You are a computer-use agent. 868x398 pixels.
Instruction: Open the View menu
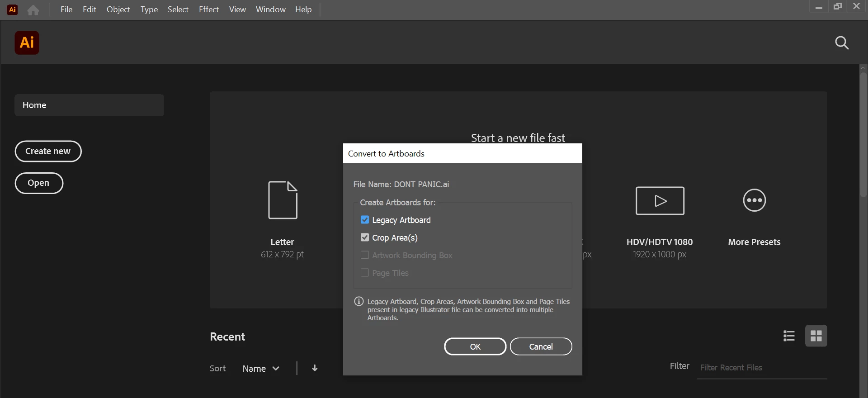[237, 9]
